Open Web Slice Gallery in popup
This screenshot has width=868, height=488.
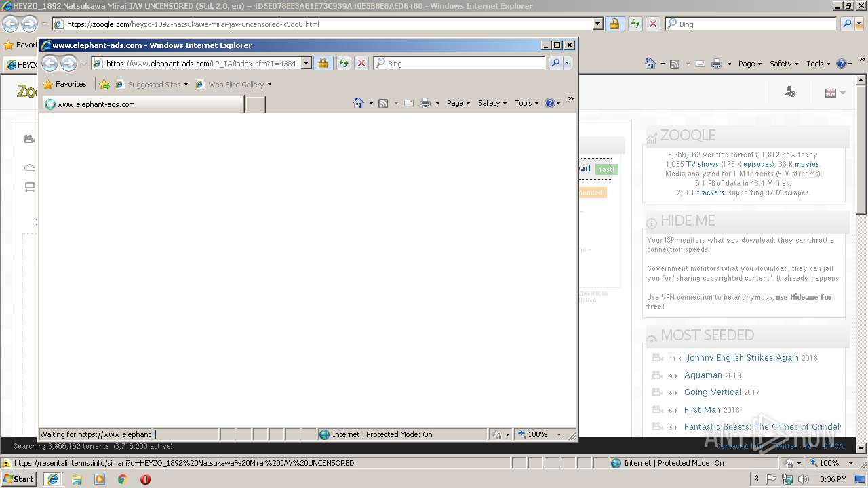click(233, 85)
